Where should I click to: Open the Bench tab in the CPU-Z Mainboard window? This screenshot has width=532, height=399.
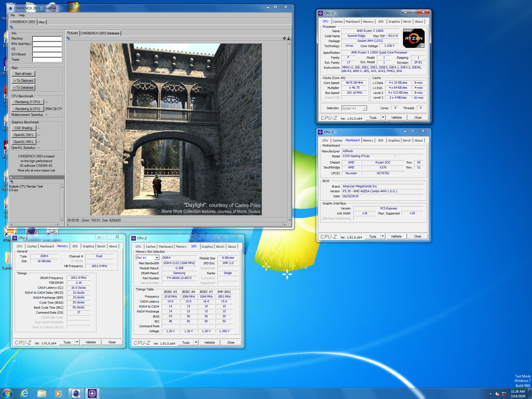[407, 140]
